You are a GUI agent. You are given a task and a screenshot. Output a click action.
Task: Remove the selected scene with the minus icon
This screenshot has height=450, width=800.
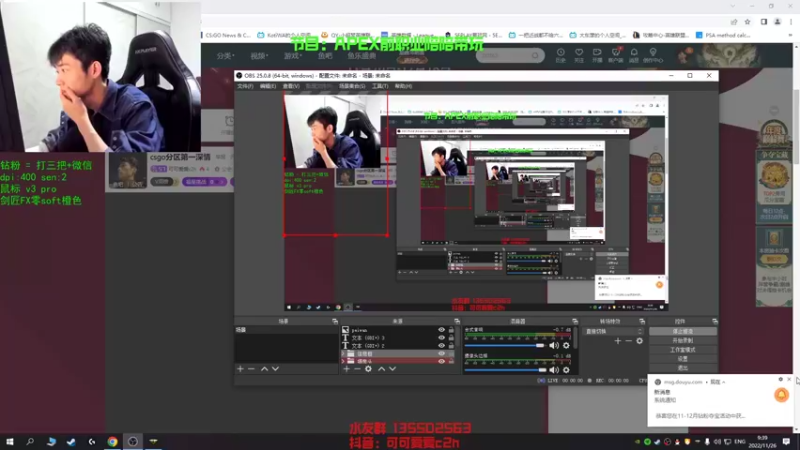pos(251,368)
